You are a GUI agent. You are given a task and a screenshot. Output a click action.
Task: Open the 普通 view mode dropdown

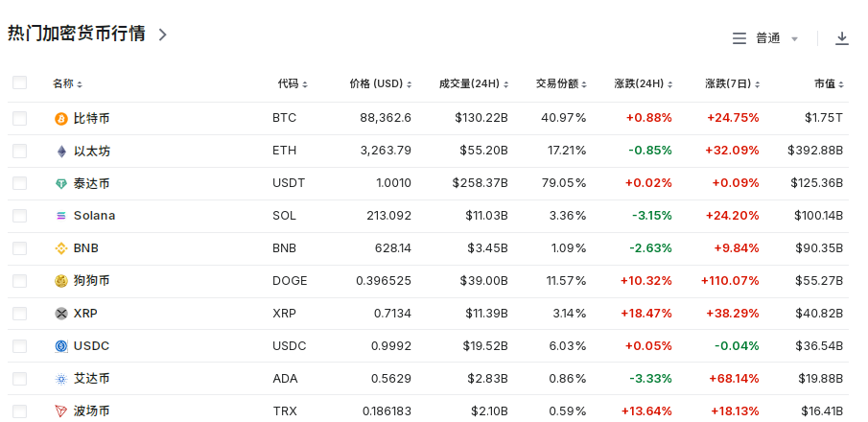[x=766, y=38]
